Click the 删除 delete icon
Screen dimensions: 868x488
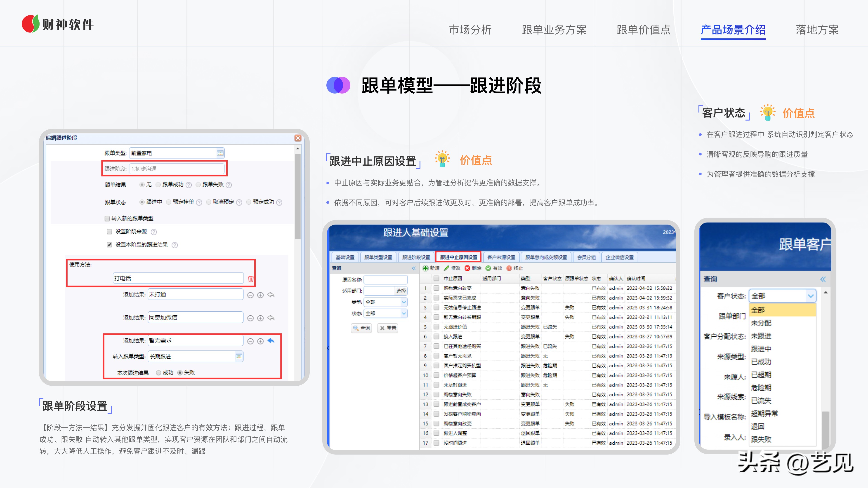pyautogui.click(x=467, y=268)
